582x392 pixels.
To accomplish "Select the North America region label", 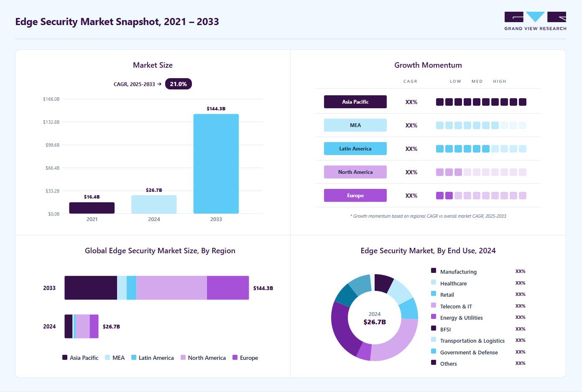I will point(355,172).
